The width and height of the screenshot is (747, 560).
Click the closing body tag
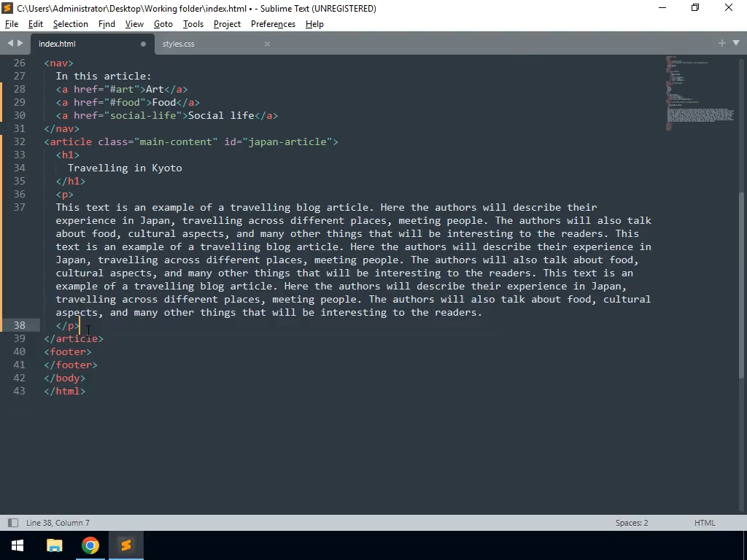click(64, 378)
